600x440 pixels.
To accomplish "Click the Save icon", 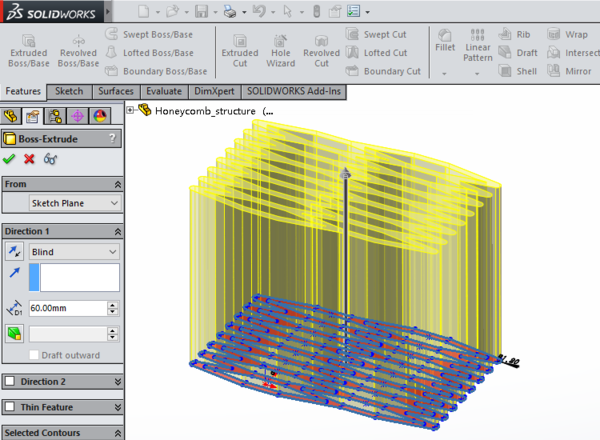I will pyautogui.click(x=201, y=11).
